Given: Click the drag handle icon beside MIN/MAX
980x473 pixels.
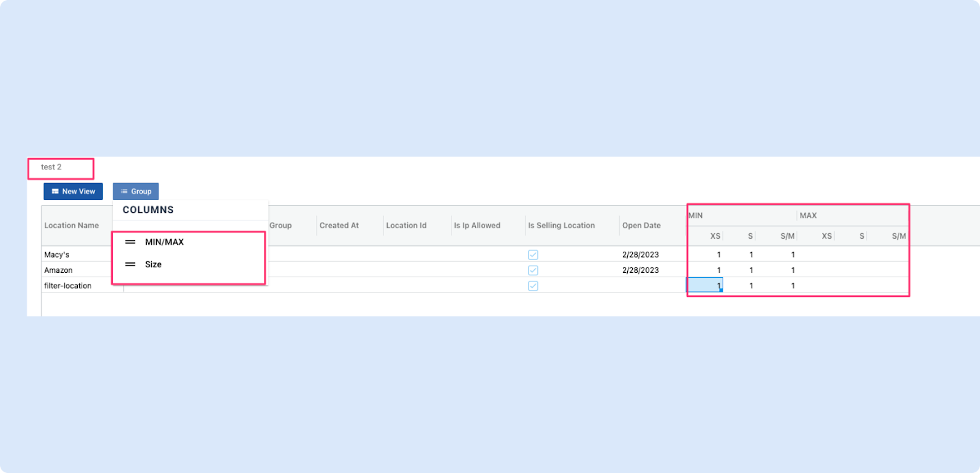Looking at the screenshot, I should click(x=130, y=242).
